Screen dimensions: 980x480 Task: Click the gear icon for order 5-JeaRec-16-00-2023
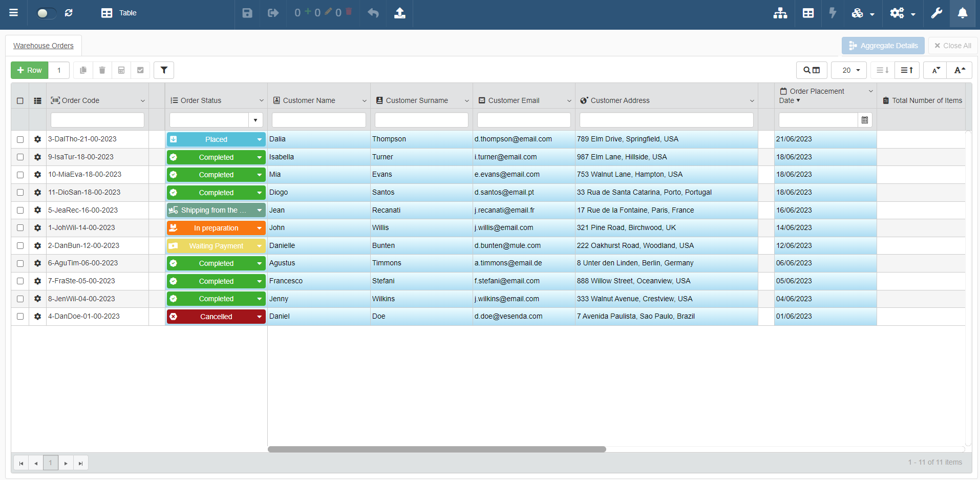click(x=37, y=210)
